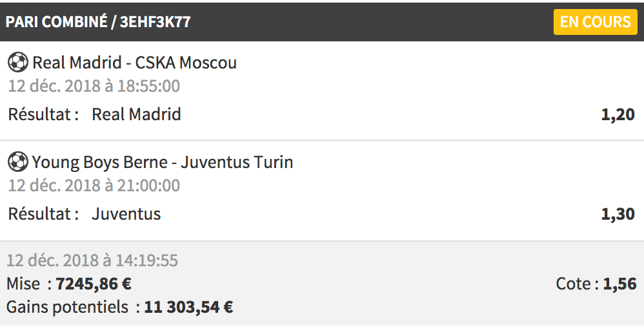The width and height of the screenshot is (644, 327).
Task: Click the soccer ball icon beside Real Madrid
Action: coord(18,63)
